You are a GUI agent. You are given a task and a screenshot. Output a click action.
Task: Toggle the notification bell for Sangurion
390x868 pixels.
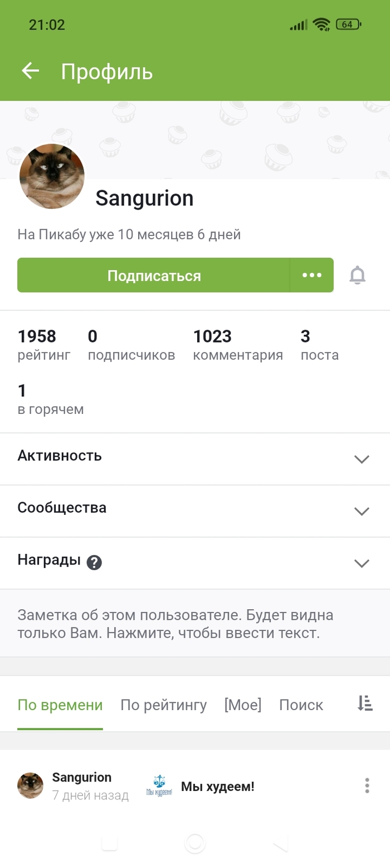[357, 275]
